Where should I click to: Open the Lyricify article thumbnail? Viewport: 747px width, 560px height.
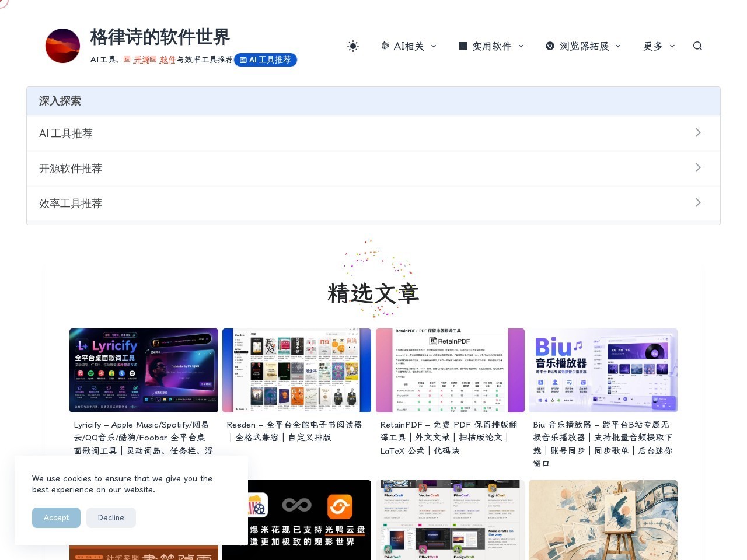click(x=144, y=370)
